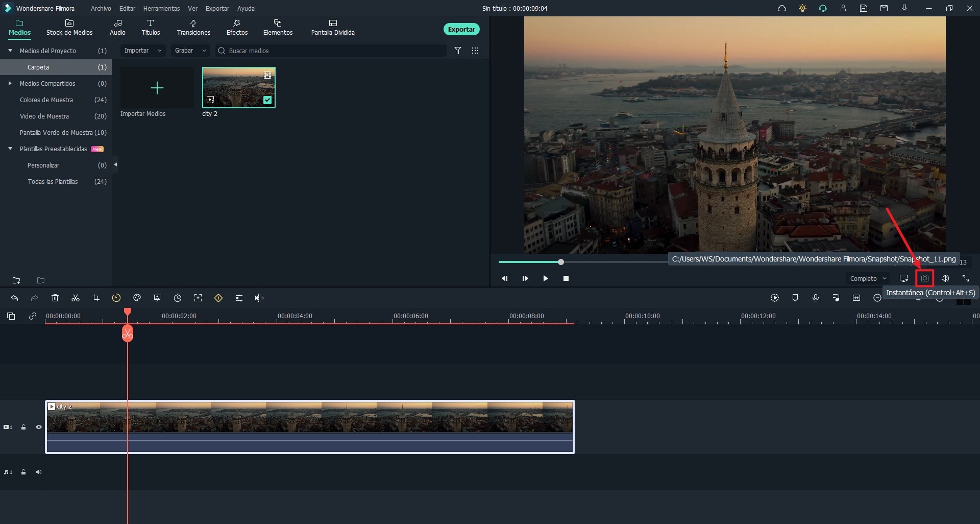Switch to the Pantalla Dividida tab
The height and width of the screenshot is (524, 980).
(x=333, y=28)
